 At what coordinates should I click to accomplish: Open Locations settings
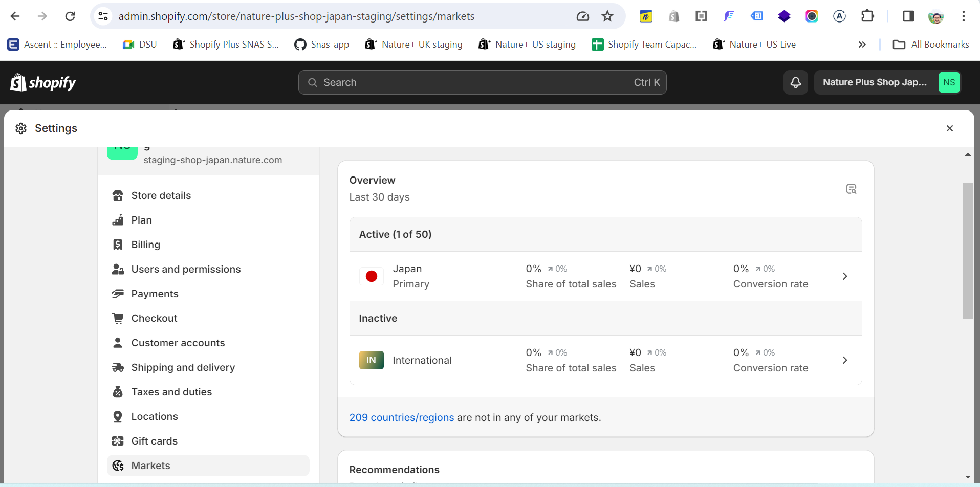[208, 416]
